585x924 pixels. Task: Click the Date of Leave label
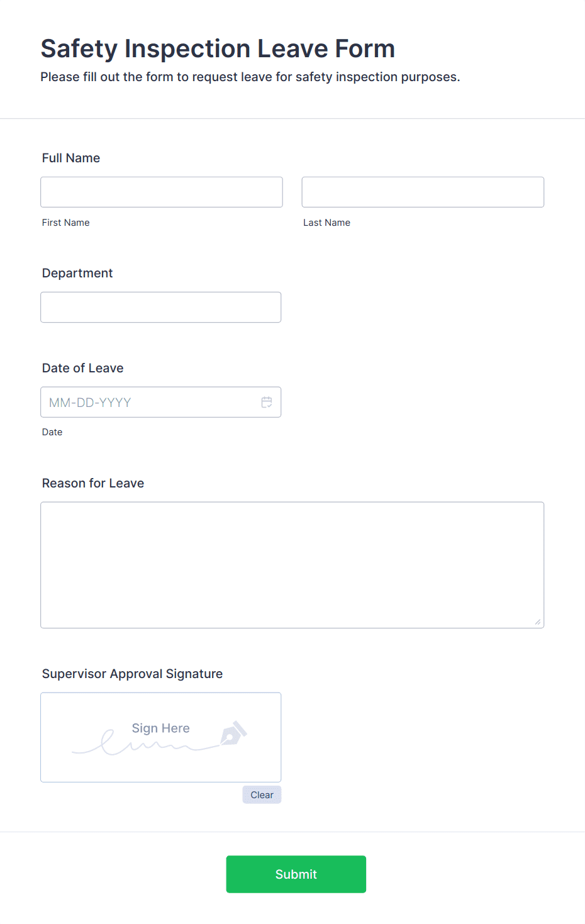click(x=83, y=368)
